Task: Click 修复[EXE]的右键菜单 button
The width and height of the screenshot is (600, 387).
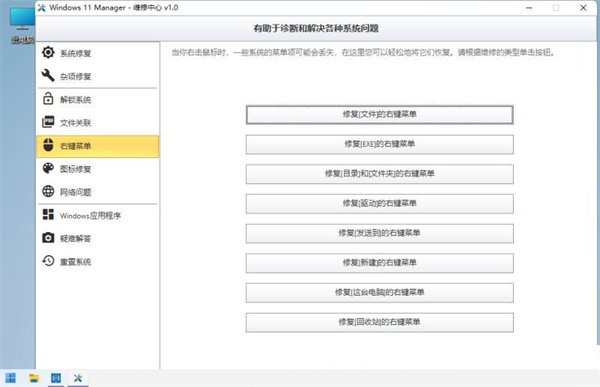Action: click(x=380, y=144)
